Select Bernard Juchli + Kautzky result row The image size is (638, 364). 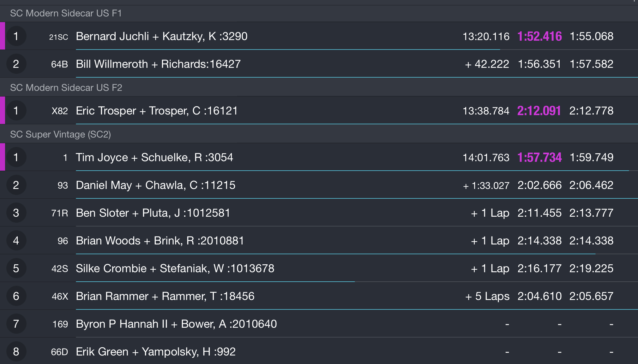point(319,36)
